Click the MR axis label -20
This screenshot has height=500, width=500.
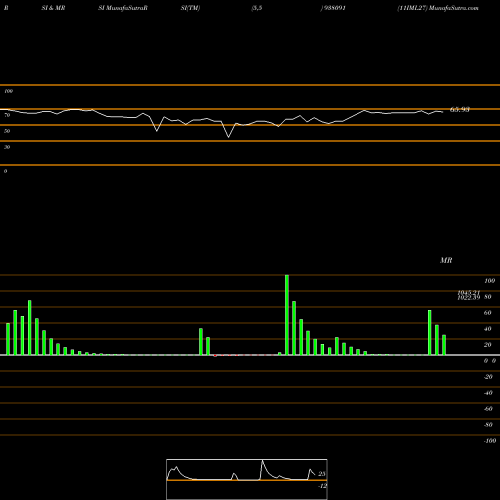(x=488, y=377)
